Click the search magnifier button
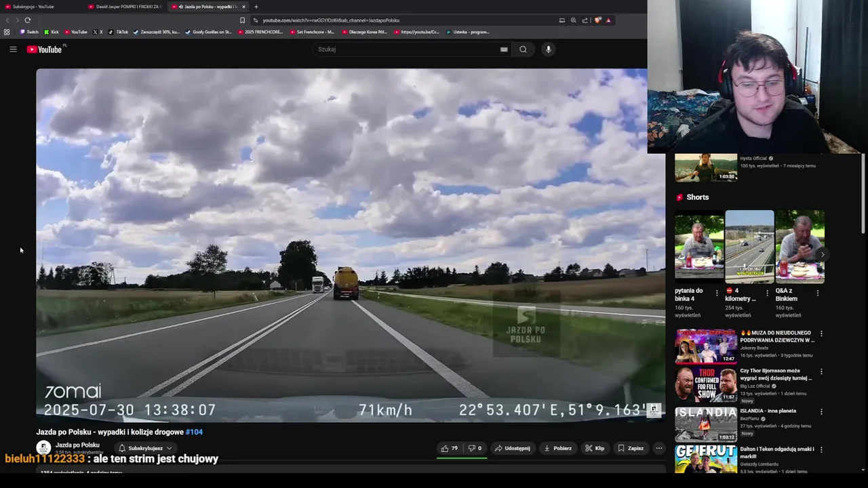This screenshot has height=488, width=868. pos(523,49)
